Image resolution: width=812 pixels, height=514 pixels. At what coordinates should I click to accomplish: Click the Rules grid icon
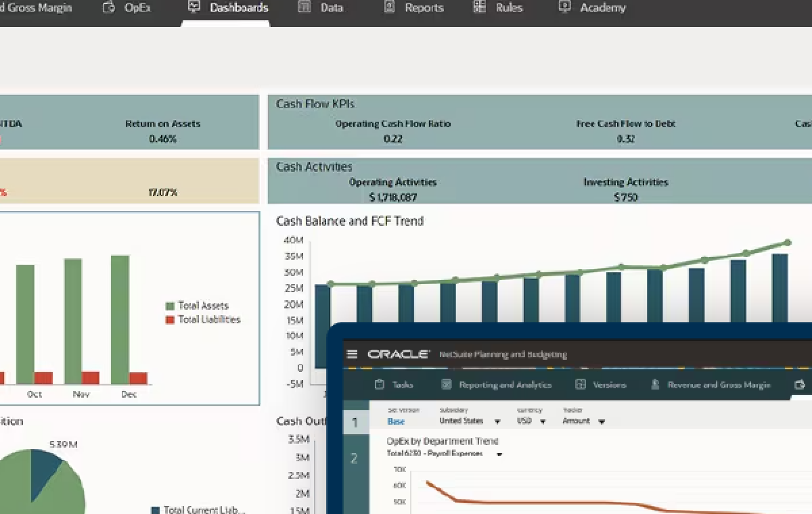coord(479,7)
